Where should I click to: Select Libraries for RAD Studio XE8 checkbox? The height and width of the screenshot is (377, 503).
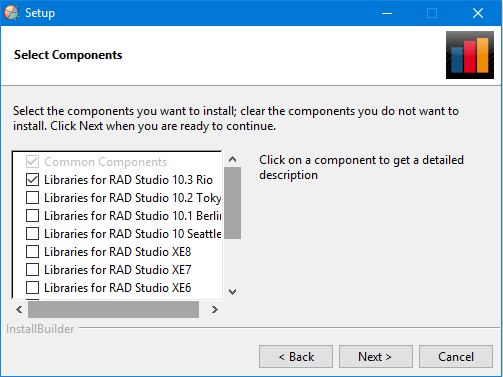pos(32,252)
